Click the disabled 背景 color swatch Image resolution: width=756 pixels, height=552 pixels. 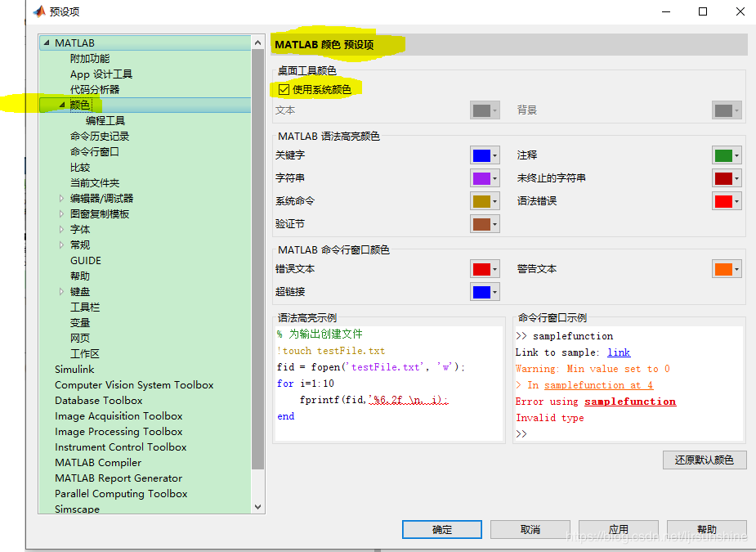click(x=727, y=110)
